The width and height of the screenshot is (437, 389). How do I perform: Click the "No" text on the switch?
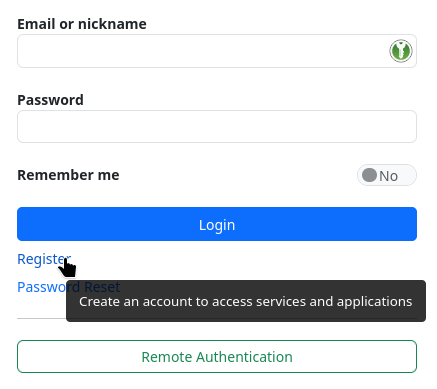(x=389, y=176)
